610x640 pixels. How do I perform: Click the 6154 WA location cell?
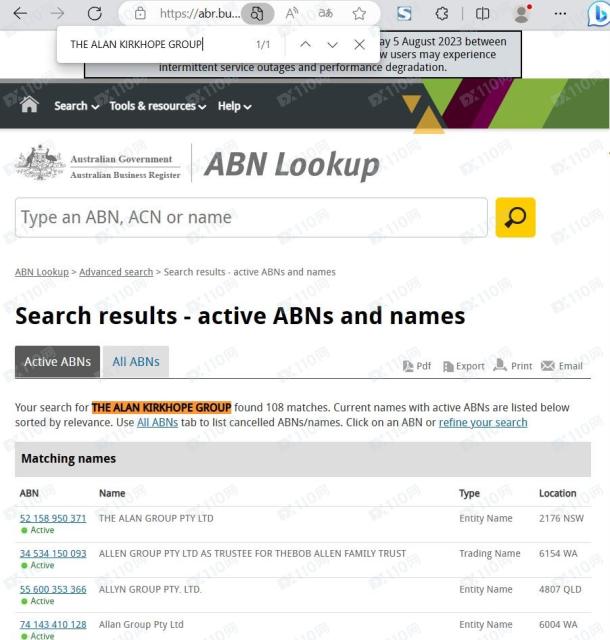[x=558, y=554]
